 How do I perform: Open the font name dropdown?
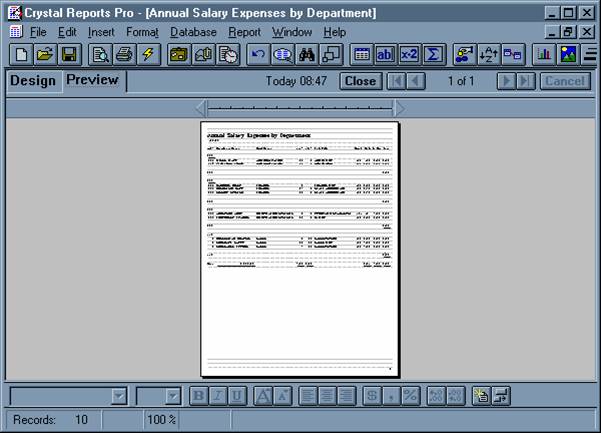point(119,396)
